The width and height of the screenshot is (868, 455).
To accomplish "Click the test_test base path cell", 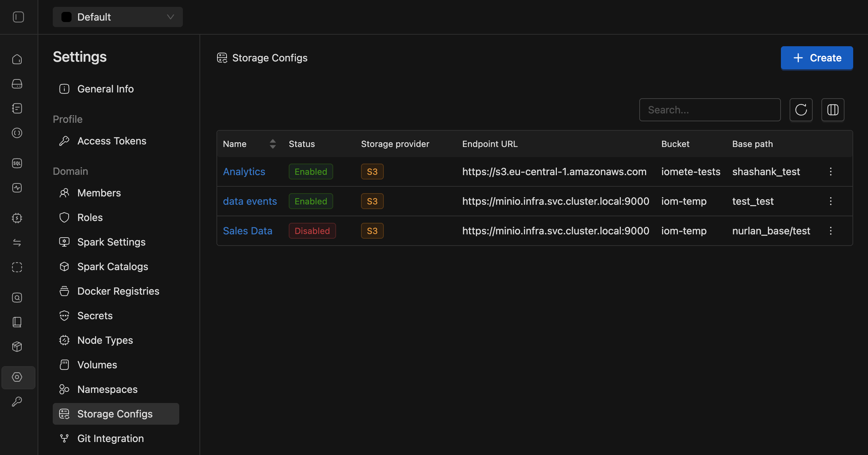I will click(x=753, y=201).
